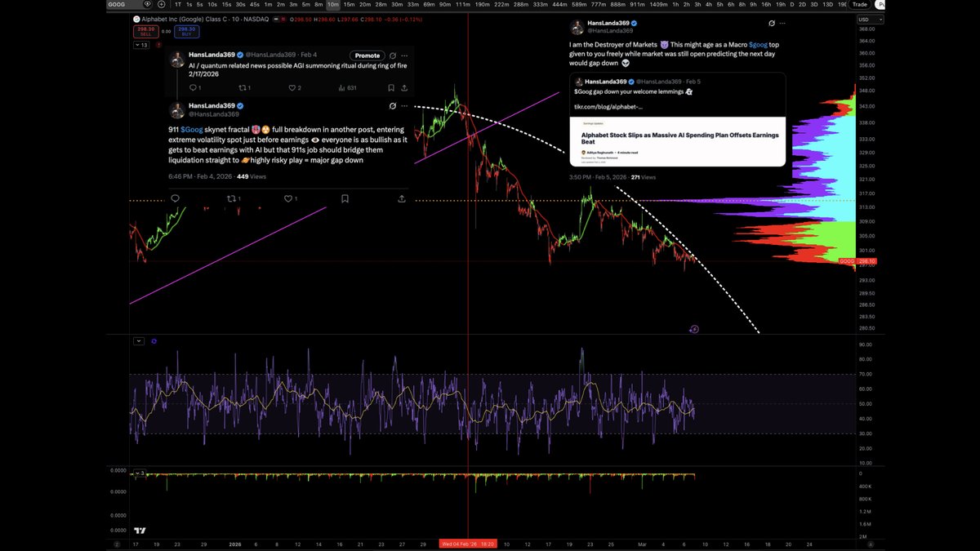Click Grok icon on AGI ritual tweet
The image size is (980, 551).
coord(393,56)
